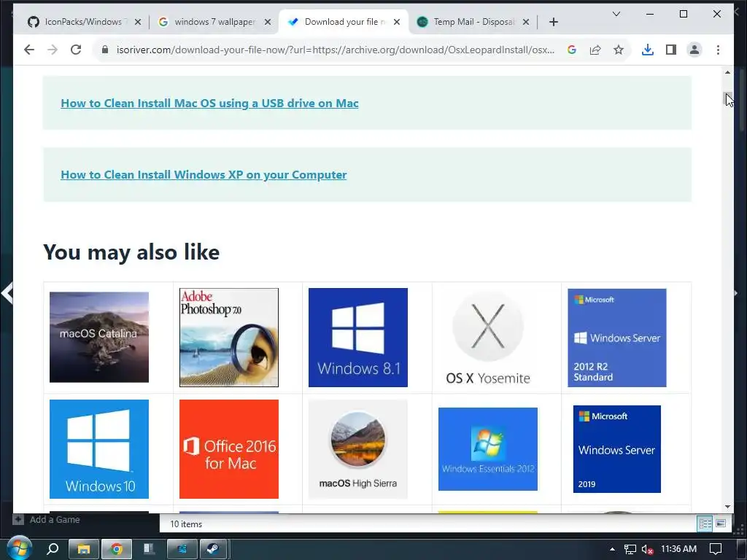Grab the vertical scrollbar thumb
Screen dimensions: 747x560
point(727,98)
